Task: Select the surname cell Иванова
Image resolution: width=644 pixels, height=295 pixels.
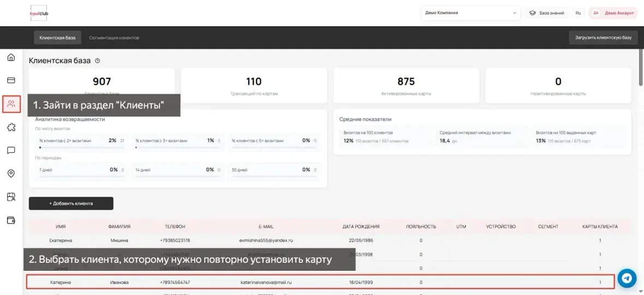Action: point(119,282)
